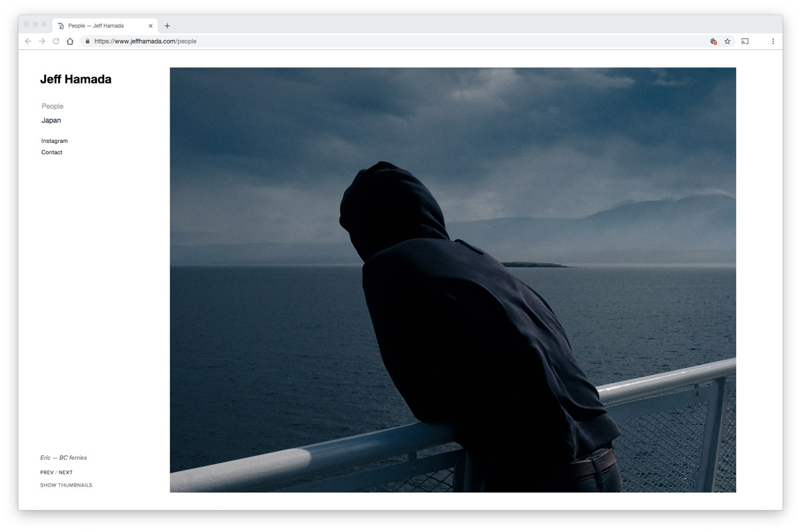
Task: Reload the page with the refresh icon
Action: (55, 41)
